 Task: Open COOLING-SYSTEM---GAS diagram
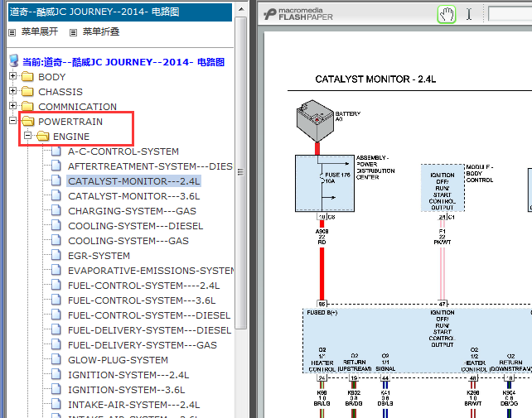coord(128,241)
